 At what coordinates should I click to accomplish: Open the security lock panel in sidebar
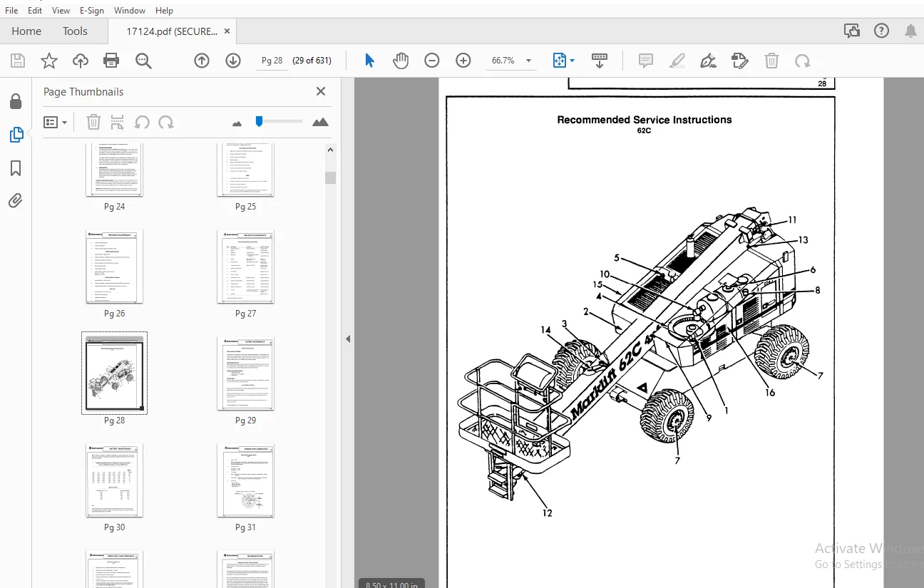(16, 101)
